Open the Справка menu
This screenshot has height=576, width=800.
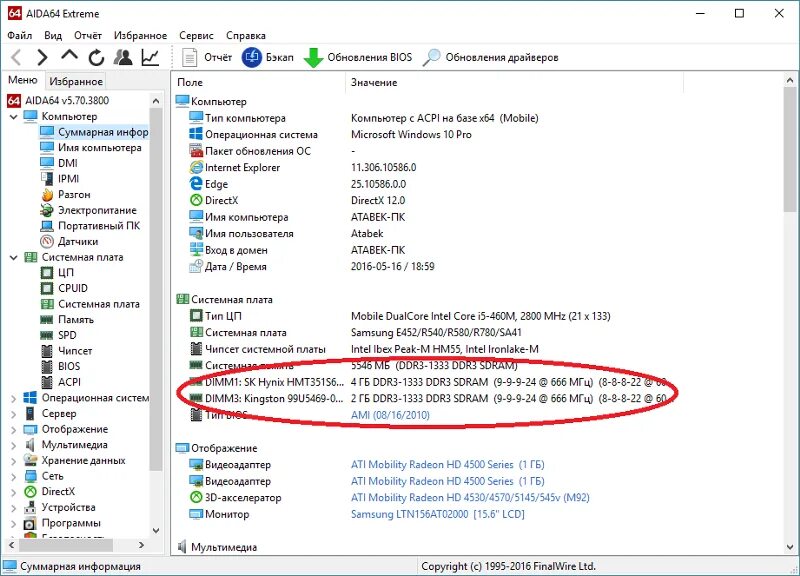(x=245, y=35)
